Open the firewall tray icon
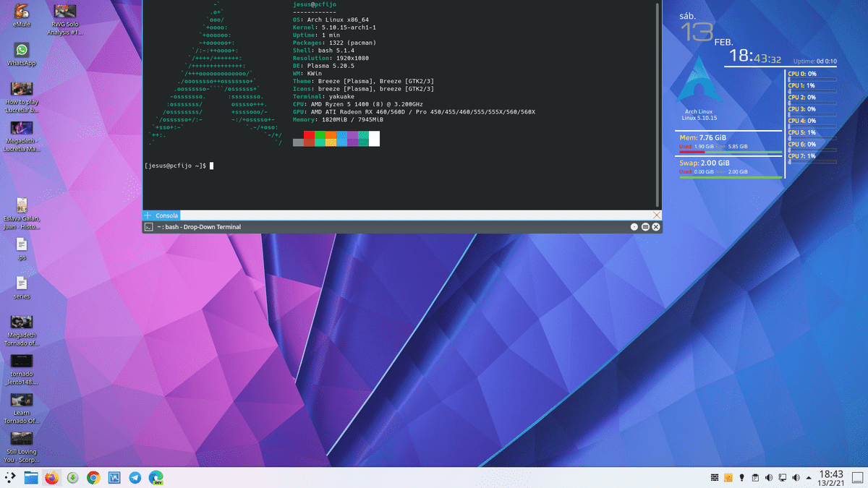Image resolution: width=868 pixels, height=488 pixels. (715, 477)
